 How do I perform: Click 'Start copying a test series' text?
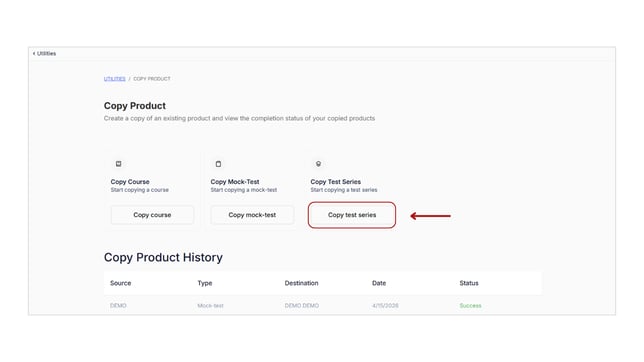344,190
